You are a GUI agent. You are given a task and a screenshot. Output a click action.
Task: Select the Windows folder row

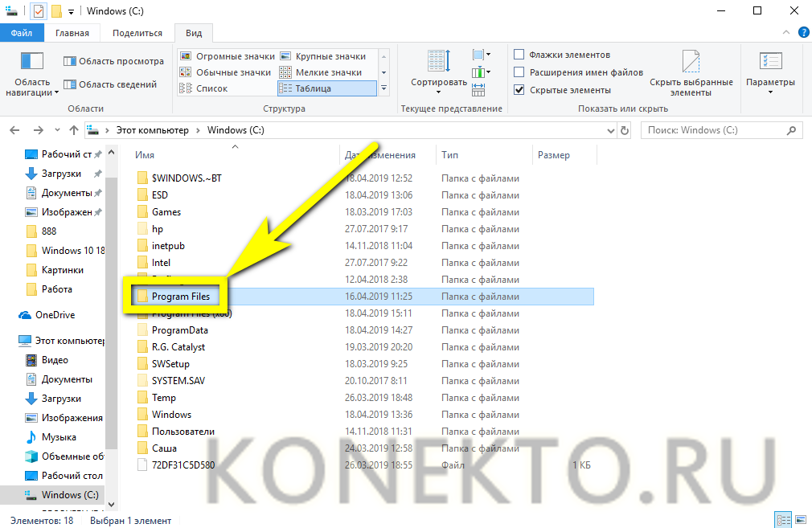pyautogui.click(x=364, y=415)
